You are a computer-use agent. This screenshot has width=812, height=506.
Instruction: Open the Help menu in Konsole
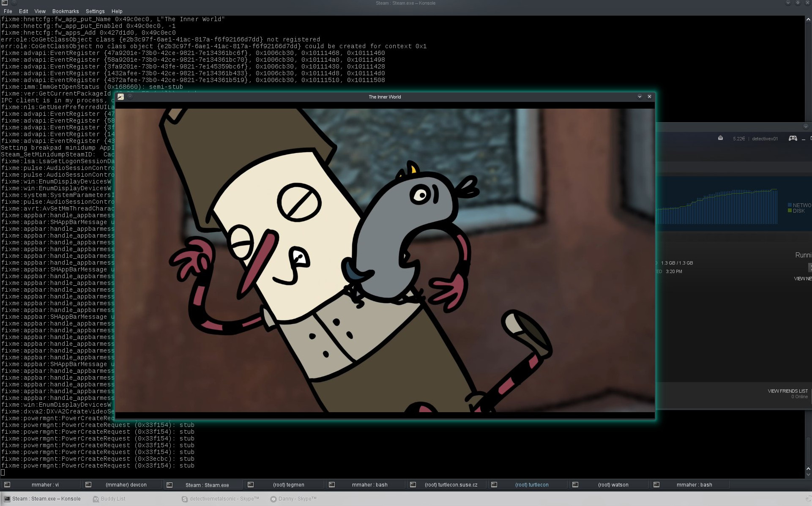(117, 11)
